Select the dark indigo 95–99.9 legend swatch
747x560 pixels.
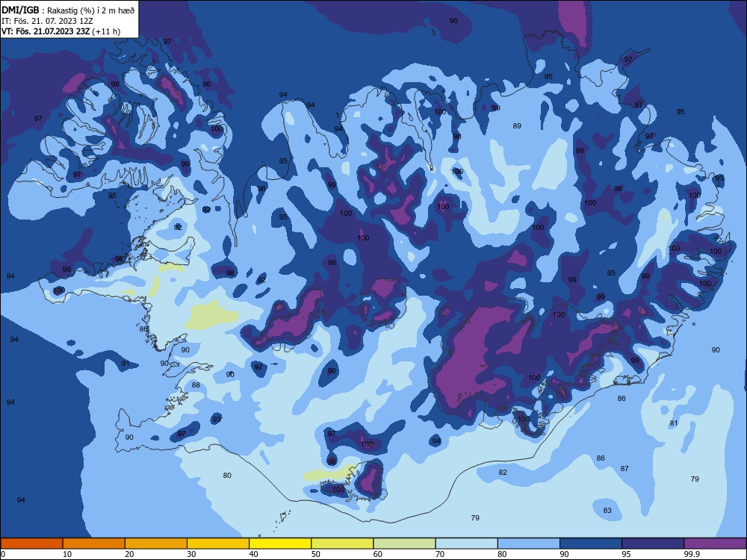[x=653, y=544]
